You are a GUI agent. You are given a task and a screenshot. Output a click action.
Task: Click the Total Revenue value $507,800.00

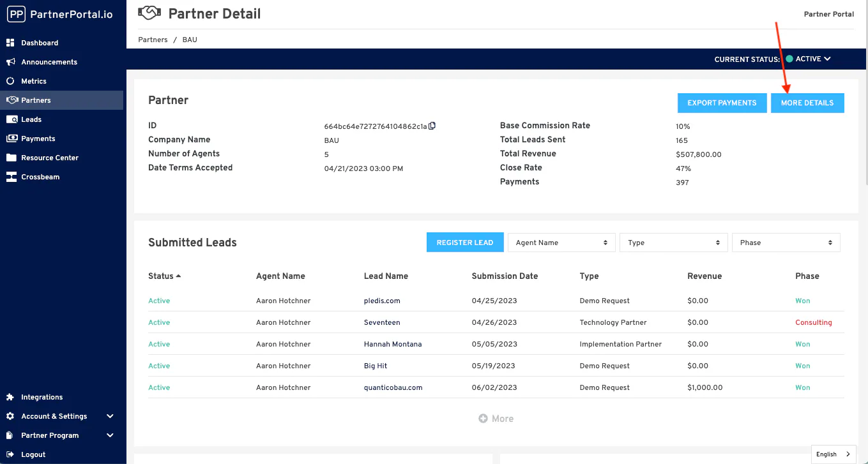(x=699, y=154)
